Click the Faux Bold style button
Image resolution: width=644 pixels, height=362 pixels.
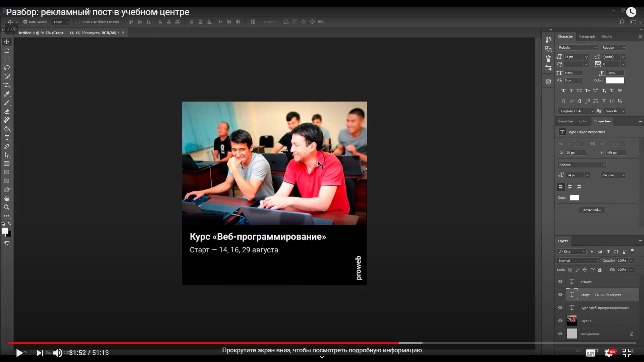563,91
